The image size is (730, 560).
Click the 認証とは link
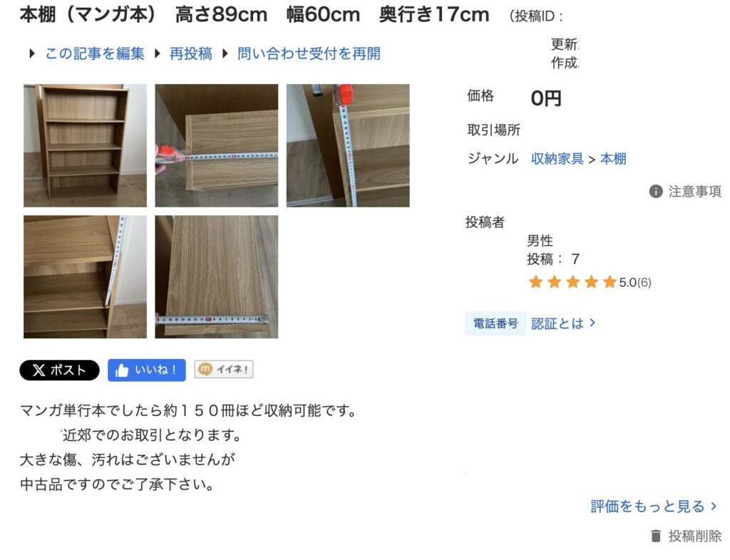(563, 323)
